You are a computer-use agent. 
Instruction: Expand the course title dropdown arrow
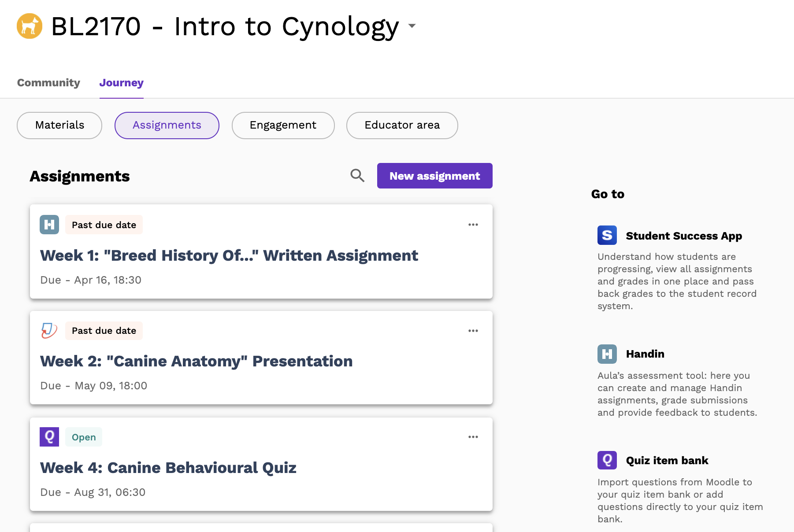[412, 26]
